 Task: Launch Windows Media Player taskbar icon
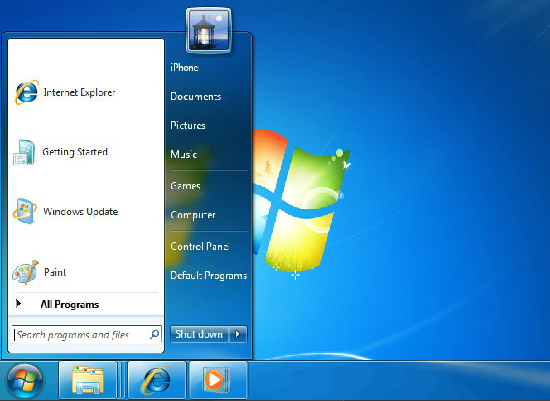(x=219, y=380)
